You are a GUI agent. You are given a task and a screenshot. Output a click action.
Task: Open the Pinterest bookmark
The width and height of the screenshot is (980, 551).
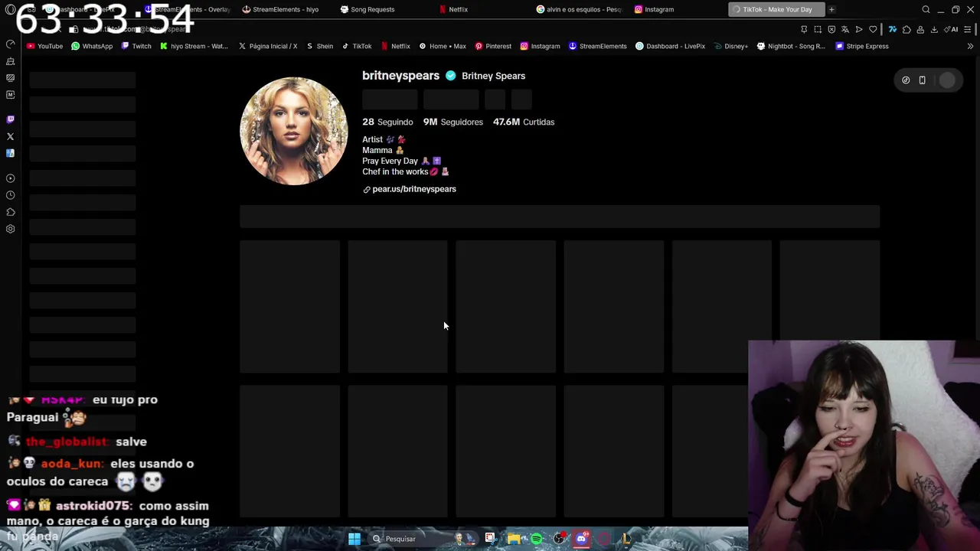click(493, 46)
